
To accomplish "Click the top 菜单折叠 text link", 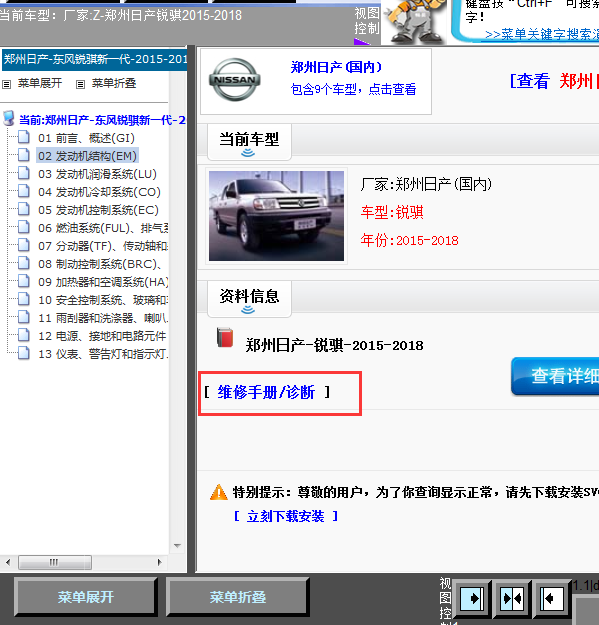I will tap(114, 83).
